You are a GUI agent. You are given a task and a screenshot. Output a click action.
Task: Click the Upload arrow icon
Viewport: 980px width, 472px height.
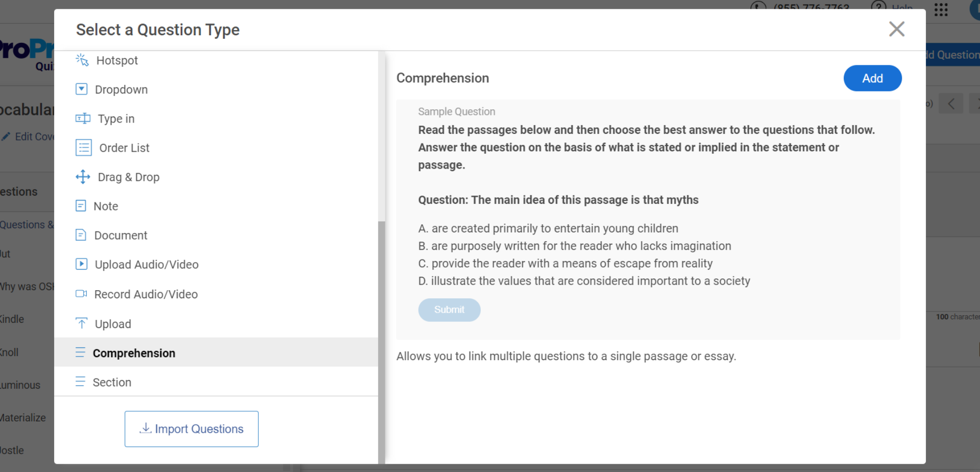click(x=81, y=323)
